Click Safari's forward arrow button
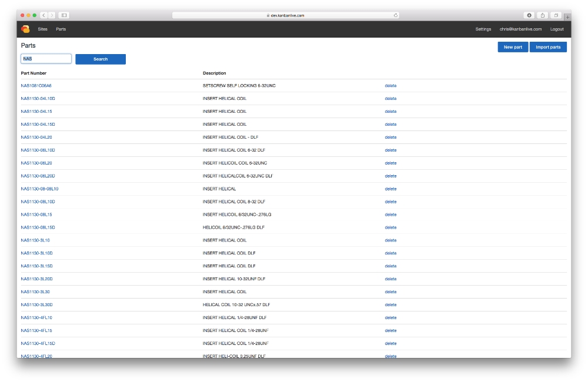This screenshot has height=382, width=588. [x=52, y=15]
